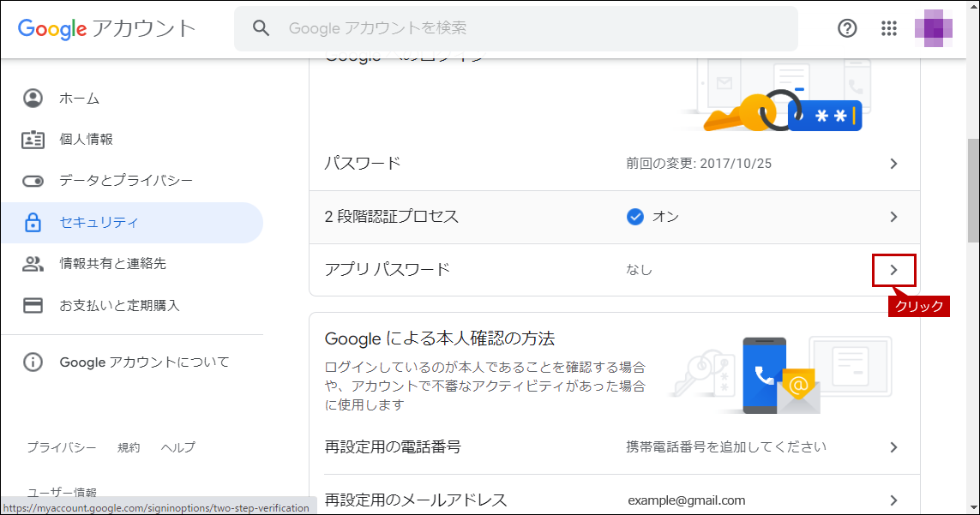This screenshot has height=515, width=980.
Task: Click the Google アカウントについて info icon
Action: (33, 362)
